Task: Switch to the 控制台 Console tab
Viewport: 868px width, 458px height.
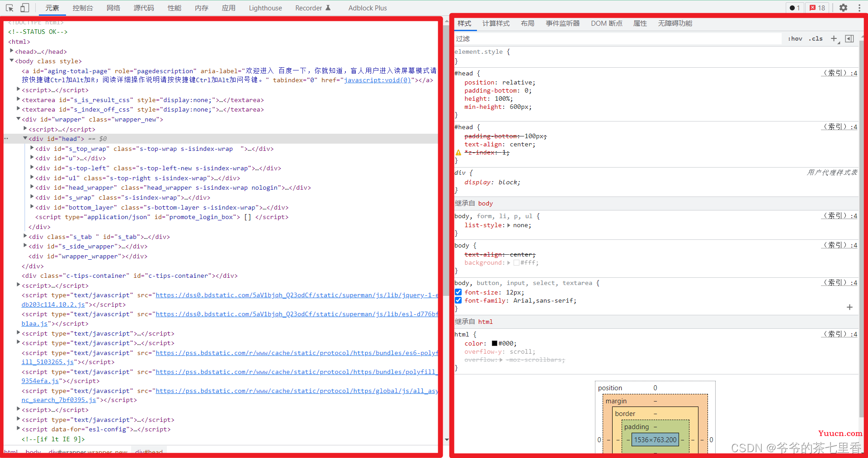Action: [x=83, y=8]
